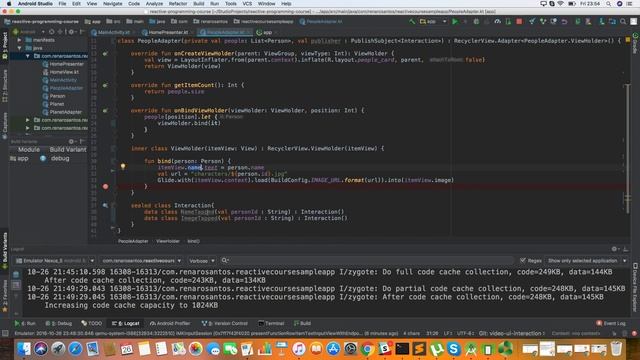Viewport: 640px width, 360px height.
Task: Open the Logcat tool window tab
Action: 126,323
